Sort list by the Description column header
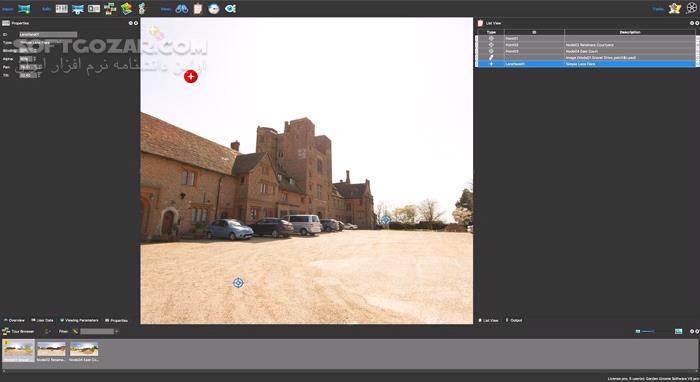 (x=630, y=32)
